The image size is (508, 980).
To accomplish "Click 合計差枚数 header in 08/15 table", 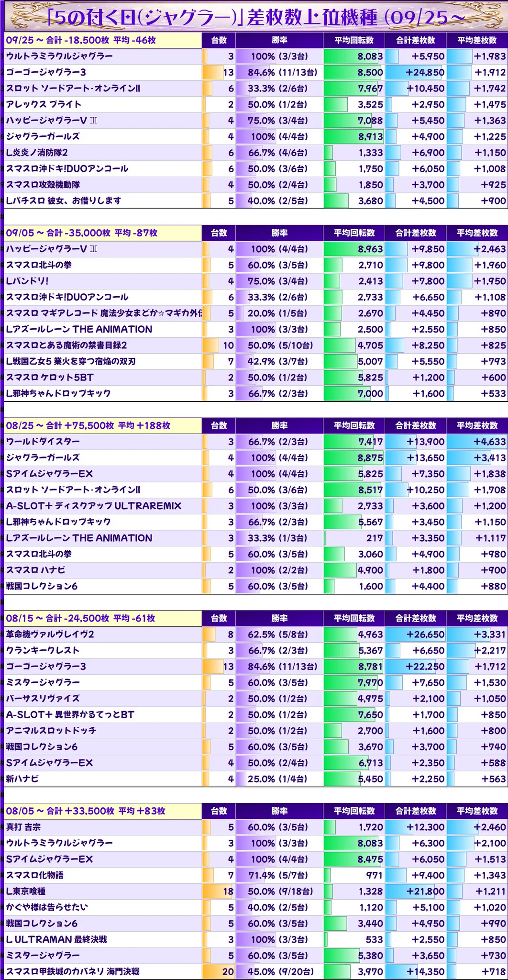I will point(416,618).
